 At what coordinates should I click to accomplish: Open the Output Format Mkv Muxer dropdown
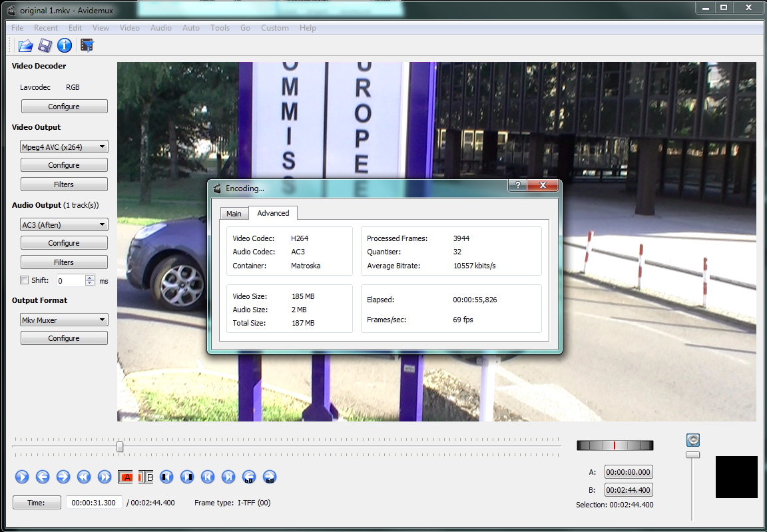click(64, 320)
